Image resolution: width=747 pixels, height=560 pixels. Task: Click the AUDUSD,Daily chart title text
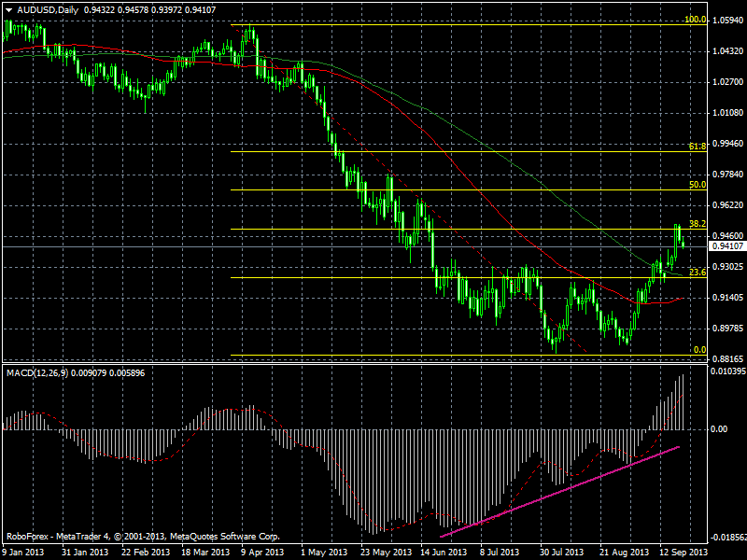[48, 9]
